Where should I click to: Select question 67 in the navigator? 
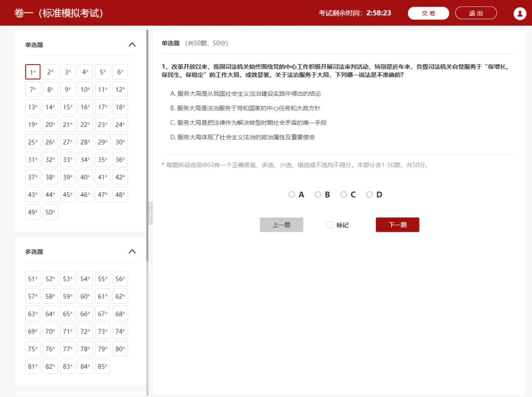pyautogui.click(x=103, y=314)
